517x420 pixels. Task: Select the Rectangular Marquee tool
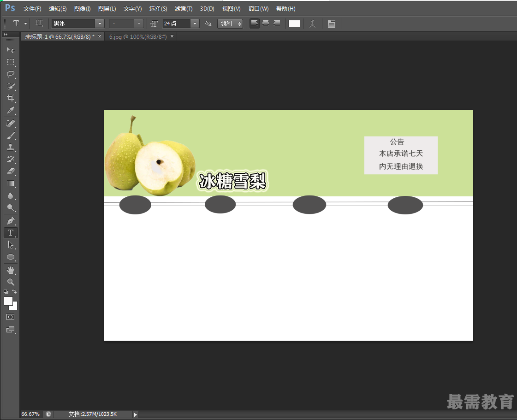tap(11, 62)
